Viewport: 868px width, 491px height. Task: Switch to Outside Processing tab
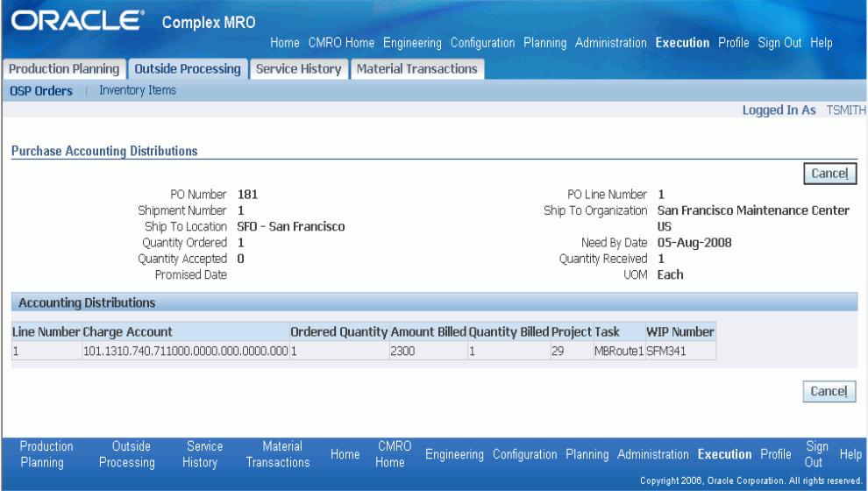(188, 69)
